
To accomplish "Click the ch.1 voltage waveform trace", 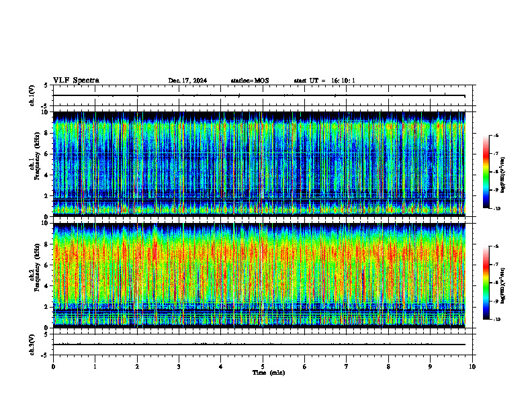I will (259, 95).
